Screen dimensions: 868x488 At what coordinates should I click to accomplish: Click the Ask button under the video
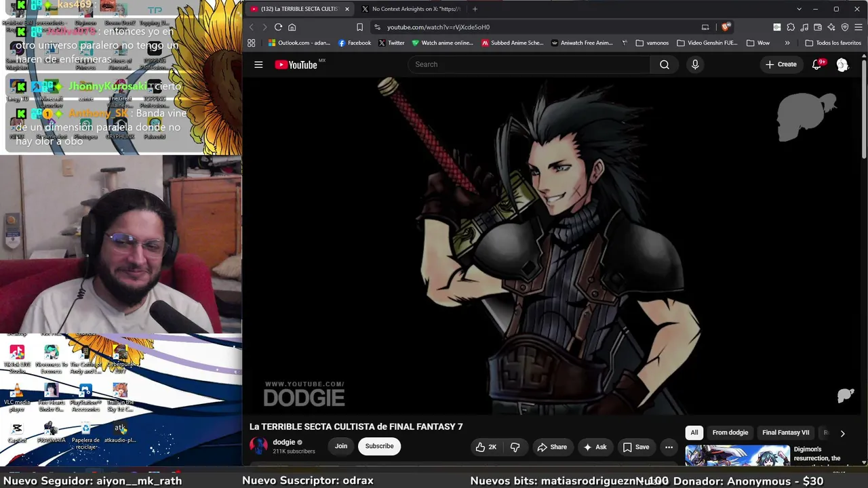click(595, 447)
